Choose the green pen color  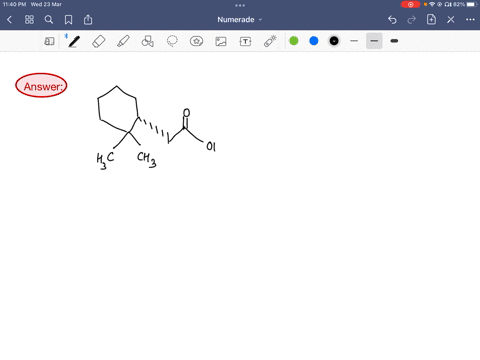click(294, 41)
